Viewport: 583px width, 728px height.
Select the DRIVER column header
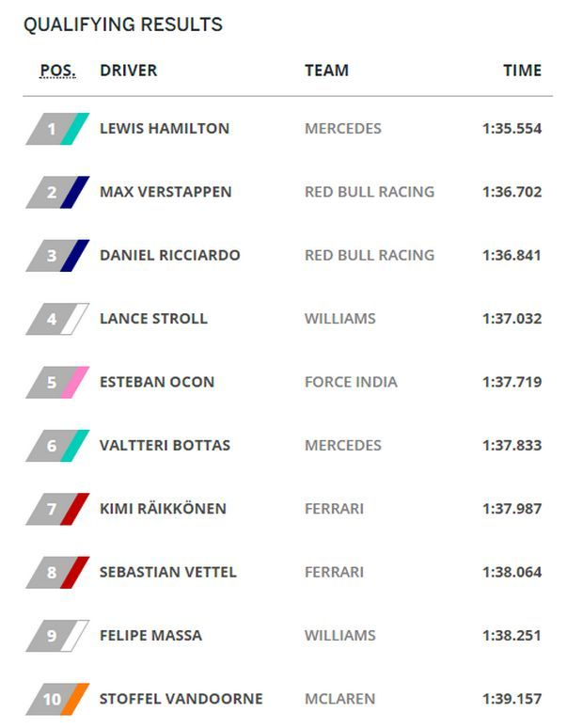pyautogui.click(x=129, y=71)
